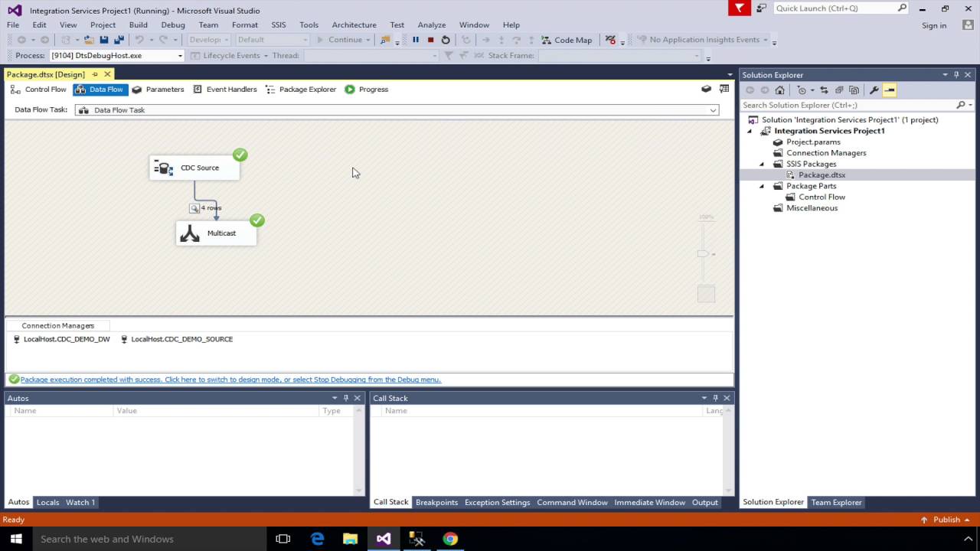Switch to Breakpoints tab
This screenshot has width=980, height=551.
[x=436, y=502]
